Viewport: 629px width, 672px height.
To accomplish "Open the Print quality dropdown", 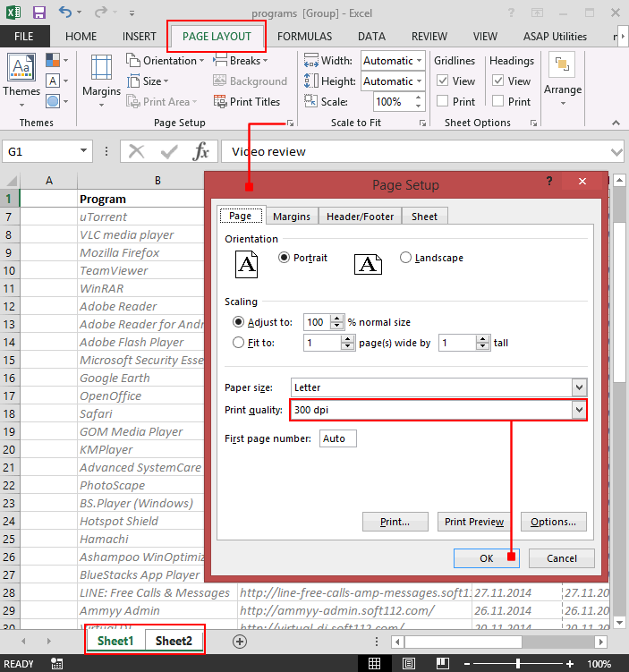I will [579, 410].
